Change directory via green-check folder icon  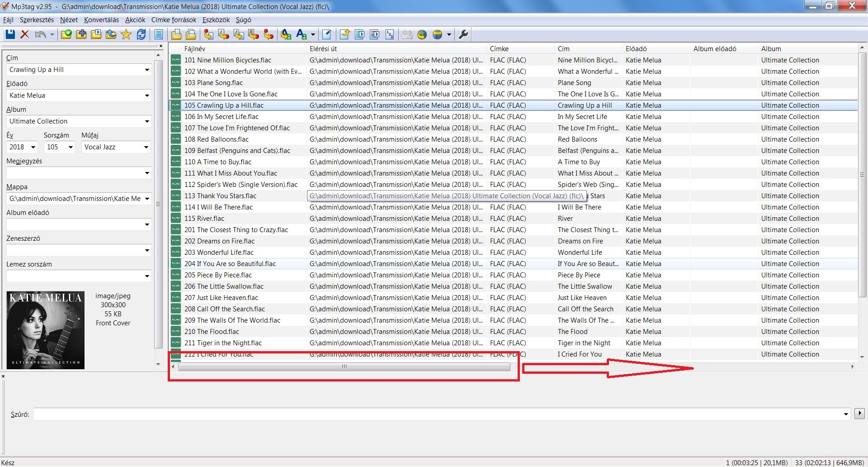point(66,34)
